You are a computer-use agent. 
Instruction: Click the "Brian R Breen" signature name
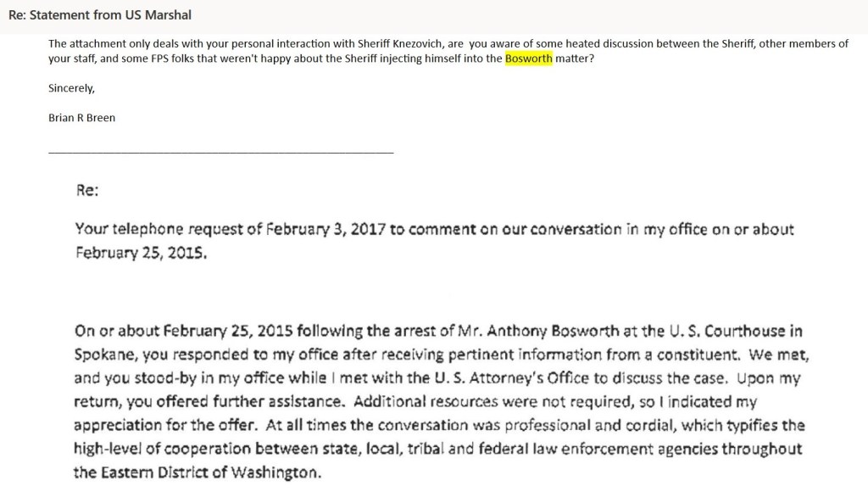pos(81,118)
